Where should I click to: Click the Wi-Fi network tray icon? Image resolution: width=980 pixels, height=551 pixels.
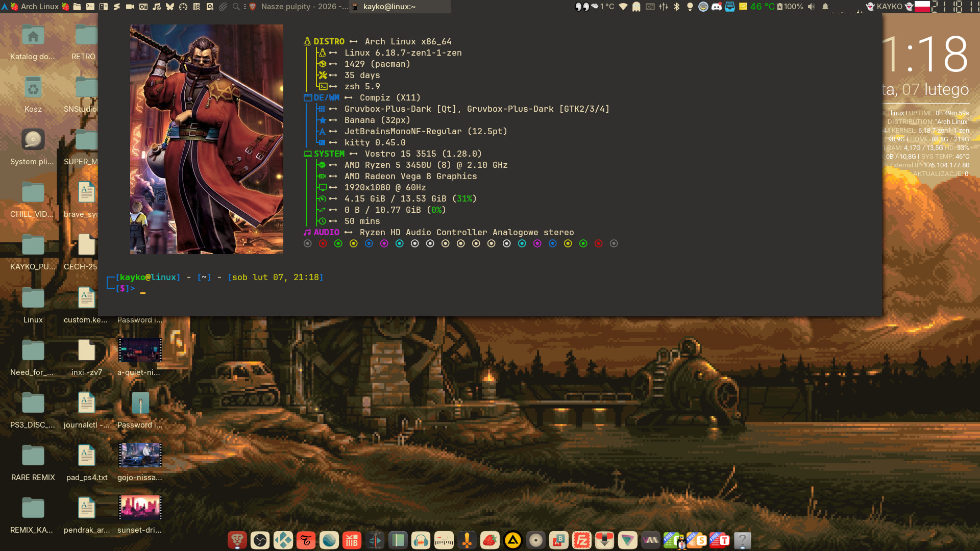623,7
